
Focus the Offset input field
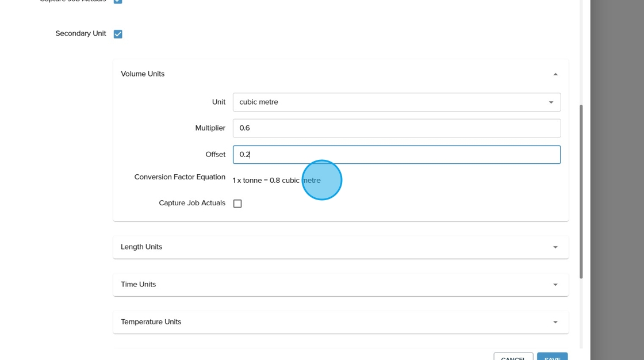pyautogui.click(x=396, y=155)
